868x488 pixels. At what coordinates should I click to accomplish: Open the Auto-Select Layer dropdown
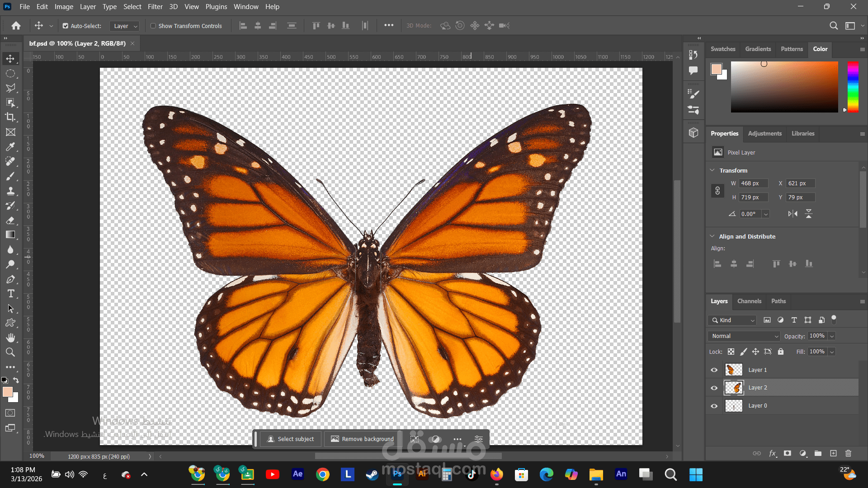tap(125, 26)
